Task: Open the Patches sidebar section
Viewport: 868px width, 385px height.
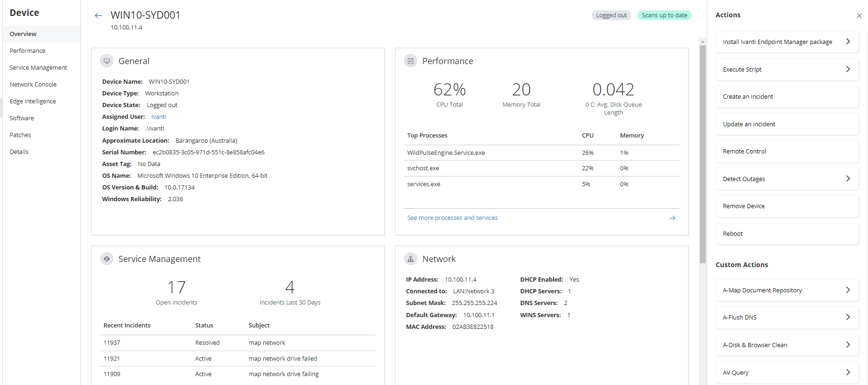Action: (42, 135)
